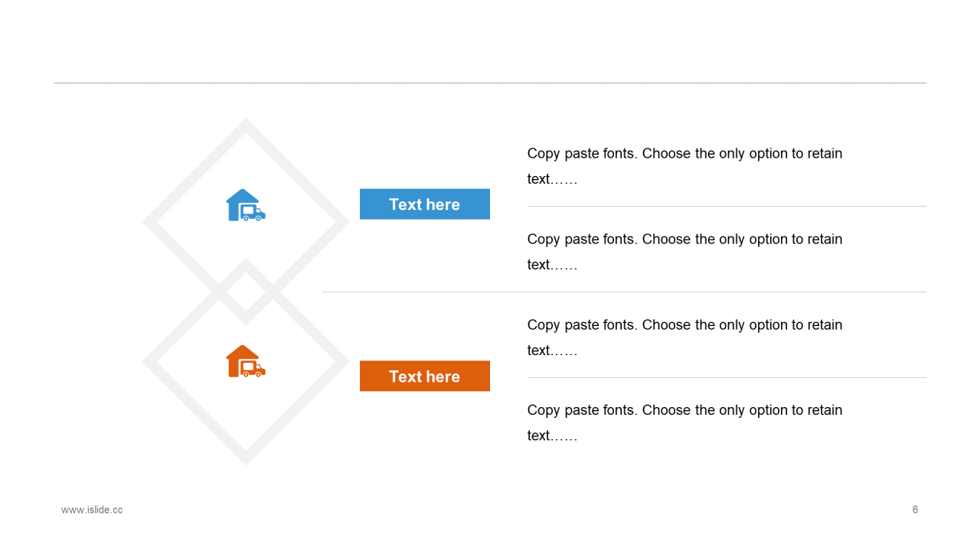This screenshot has width=980, height=551.
Task: Click slide number 6 in the footer
Action: [915, 510]
